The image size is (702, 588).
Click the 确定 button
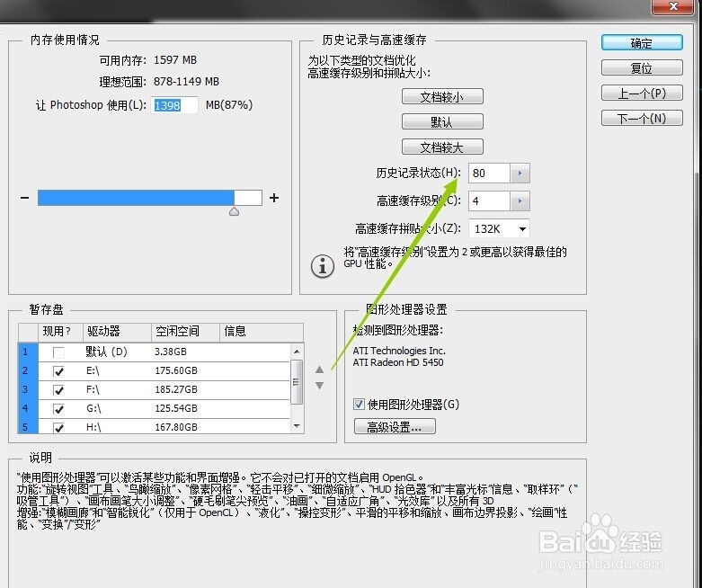click(x=642, y=43)
